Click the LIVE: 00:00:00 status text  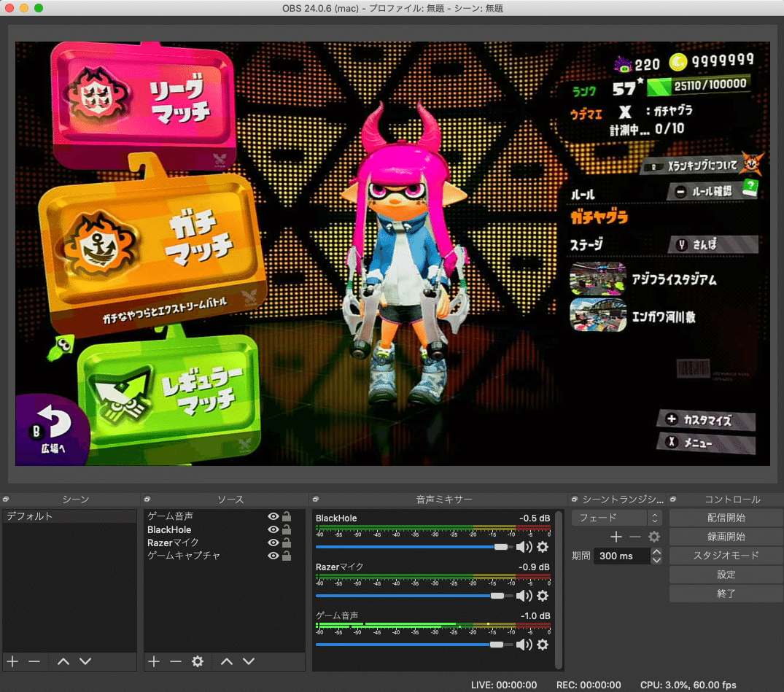503,685
